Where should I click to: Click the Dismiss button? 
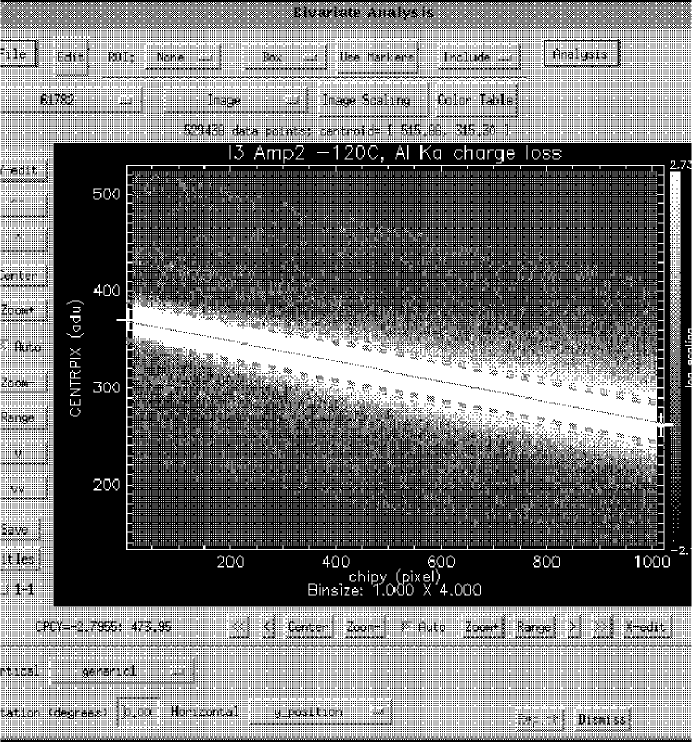[601, 719]
